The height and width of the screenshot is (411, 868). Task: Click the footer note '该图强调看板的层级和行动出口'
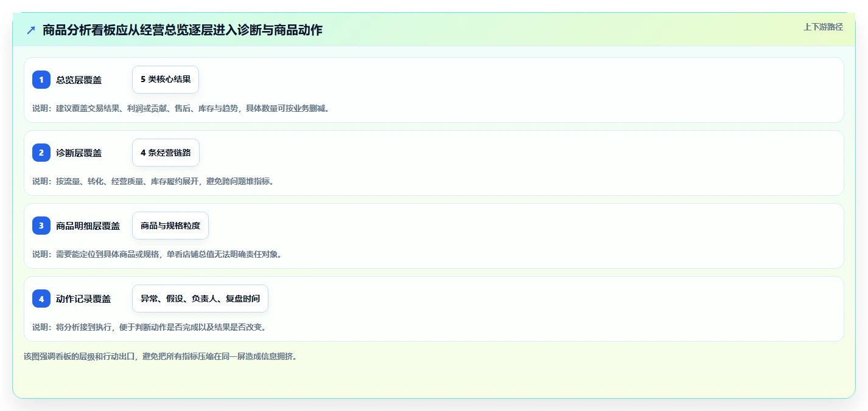click(161, 356)
